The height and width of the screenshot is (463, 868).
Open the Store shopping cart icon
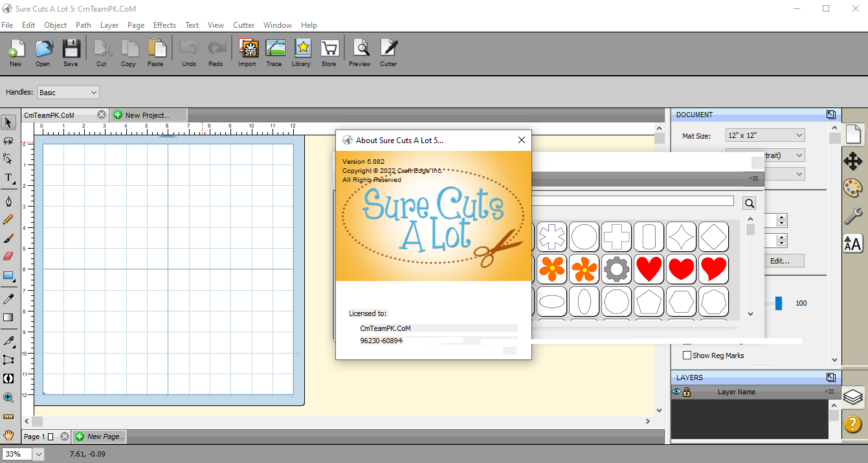click(x=329, y=52)
